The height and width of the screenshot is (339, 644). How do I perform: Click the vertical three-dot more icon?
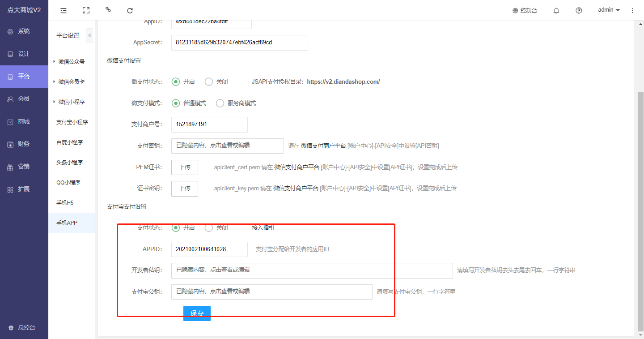632,10
